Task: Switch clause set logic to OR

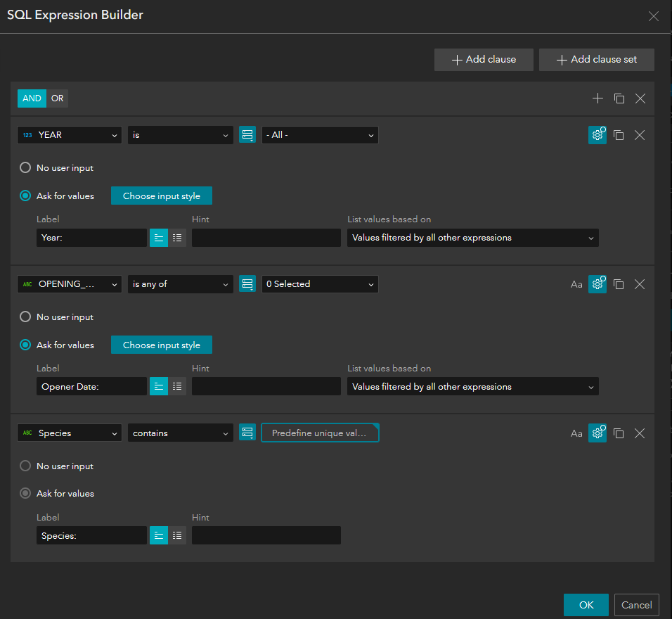Action: click(58, 98)
